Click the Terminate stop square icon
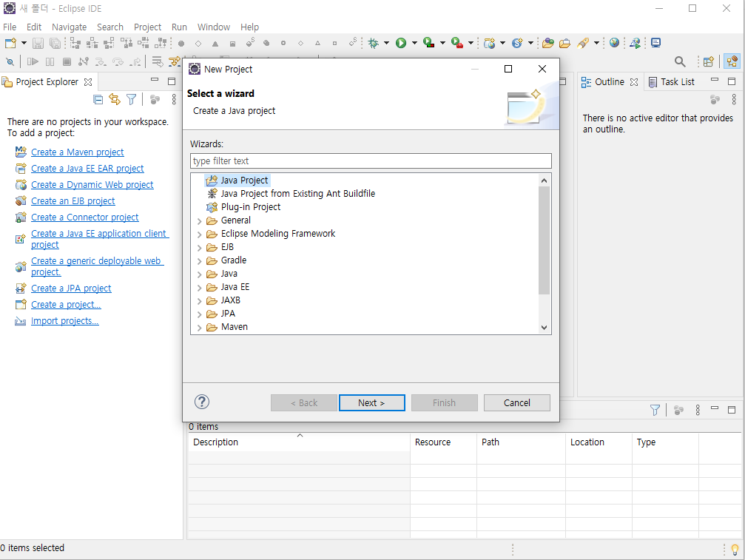Image resolution: width=745 pixels, height=560 pixels. tap(67, 61)
